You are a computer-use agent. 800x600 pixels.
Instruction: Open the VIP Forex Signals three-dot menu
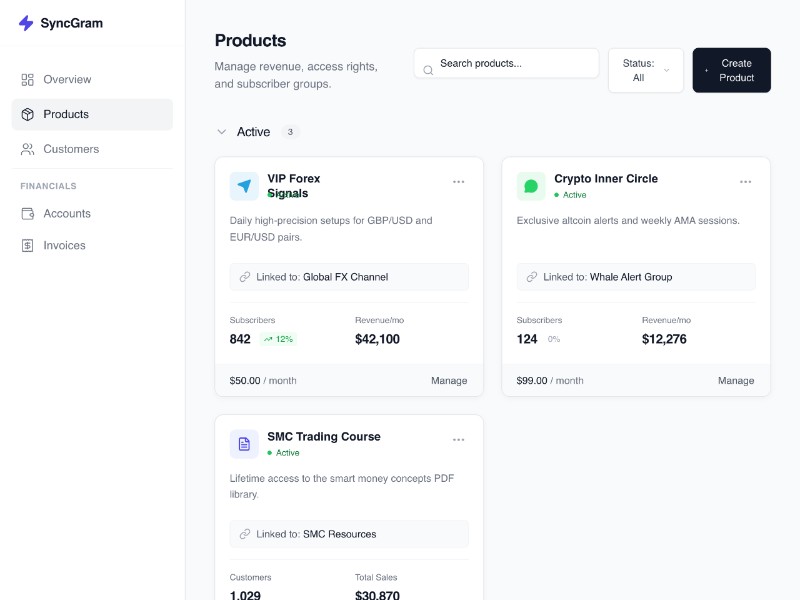point(458,182)
